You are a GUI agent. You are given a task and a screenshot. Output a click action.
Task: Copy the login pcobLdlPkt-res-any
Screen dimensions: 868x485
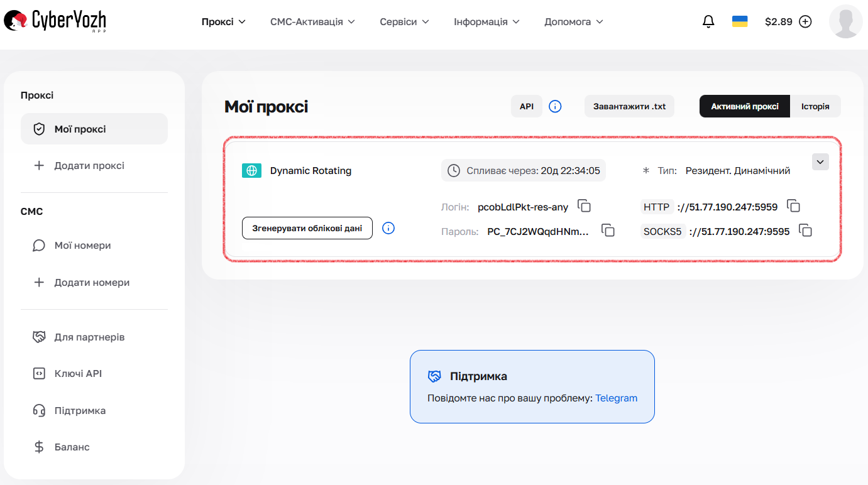tap(584, 206)
